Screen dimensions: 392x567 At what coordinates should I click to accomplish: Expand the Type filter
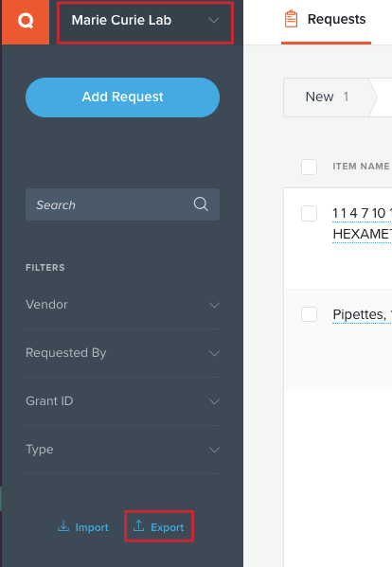click(x=122, y=450)
